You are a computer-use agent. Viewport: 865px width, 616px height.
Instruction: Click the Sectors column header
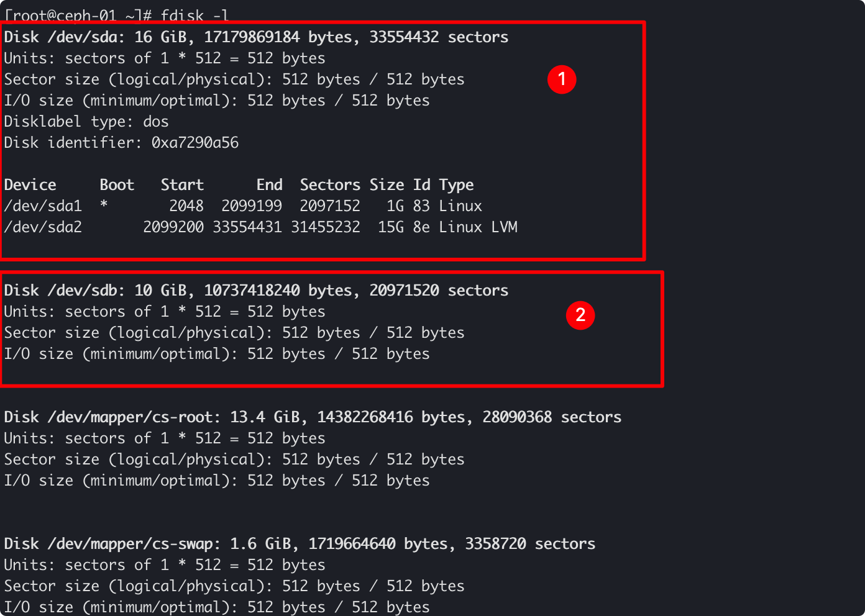[330, 185]
